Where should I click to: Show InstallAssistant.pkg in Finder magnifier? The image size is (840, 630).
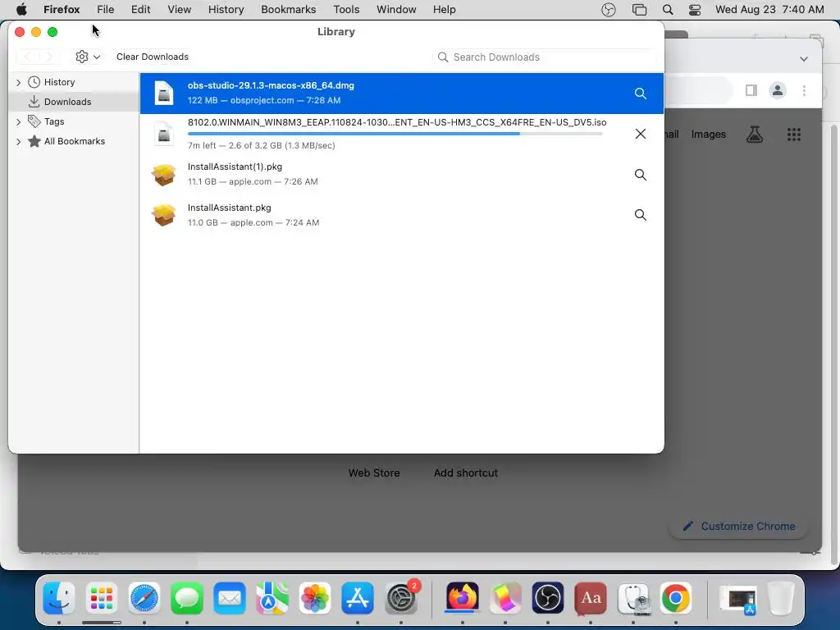point(640,215)
